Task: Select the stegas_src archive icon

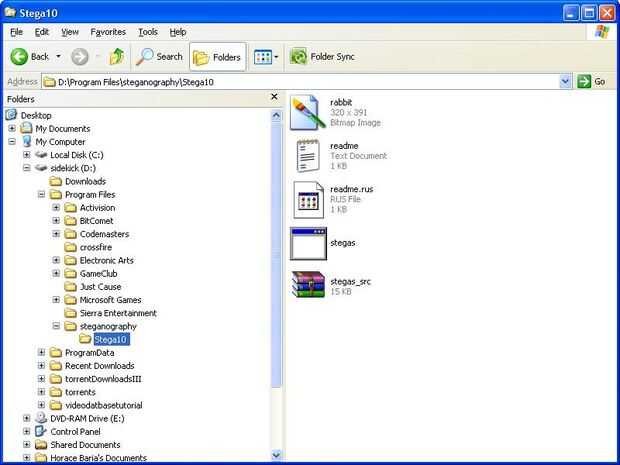Action: coord(308,284)
